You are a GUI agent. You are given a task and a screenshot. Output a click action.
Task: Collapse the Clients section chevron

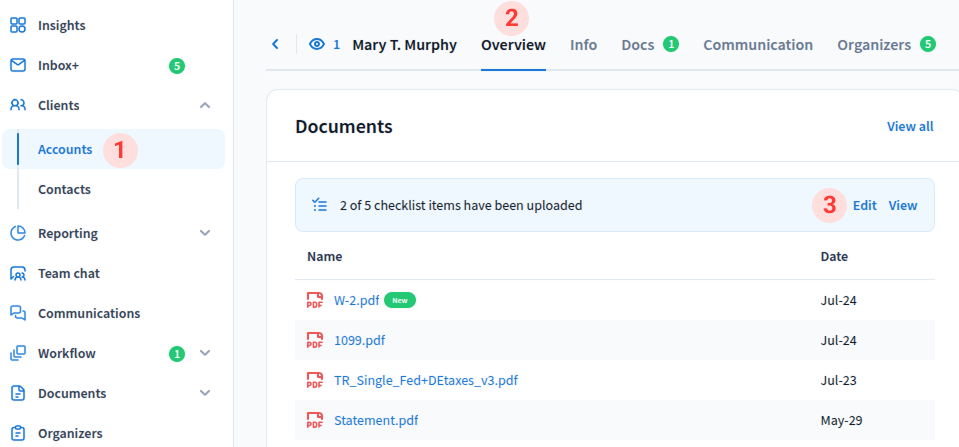pyautogui.click(x=205, y=105)
